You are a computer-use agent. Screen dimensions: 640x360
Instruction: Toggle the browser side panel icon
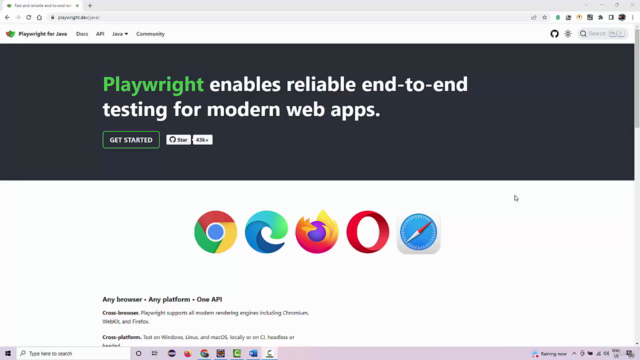coord(611,18)
